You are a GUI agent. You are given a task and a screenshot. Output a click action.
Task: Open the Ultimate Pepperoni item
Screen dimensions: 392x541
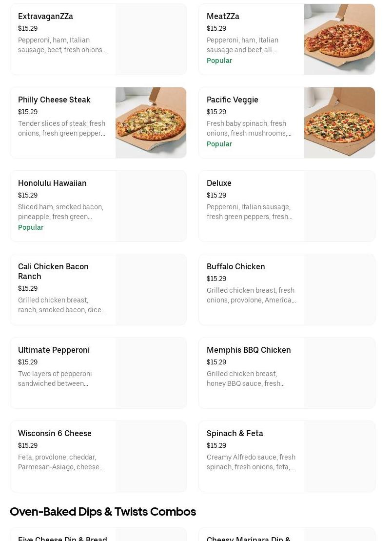[98, 373]
